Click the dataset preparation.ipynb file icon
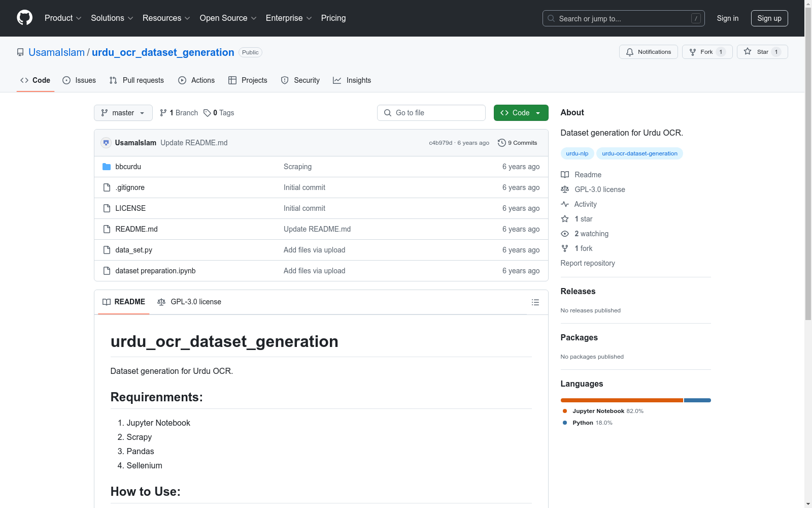Viewport: 812px width, 508px height. (107, 271)
